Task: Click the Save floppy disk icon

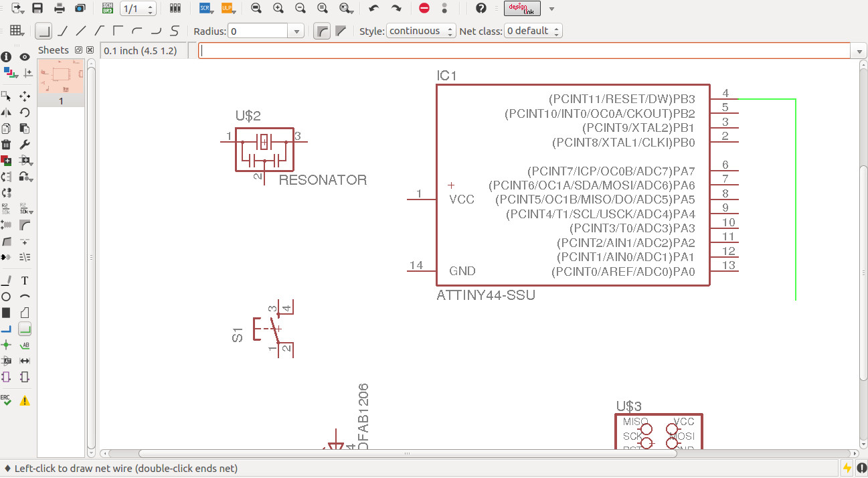Action: pos(37,9)
